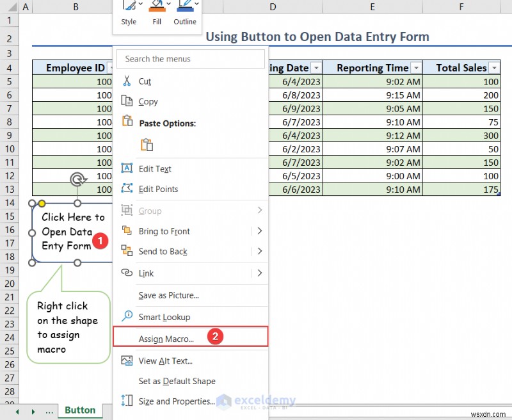Open the shape Outline options
This screenshot has height=420, width=512.
(185, 13)
